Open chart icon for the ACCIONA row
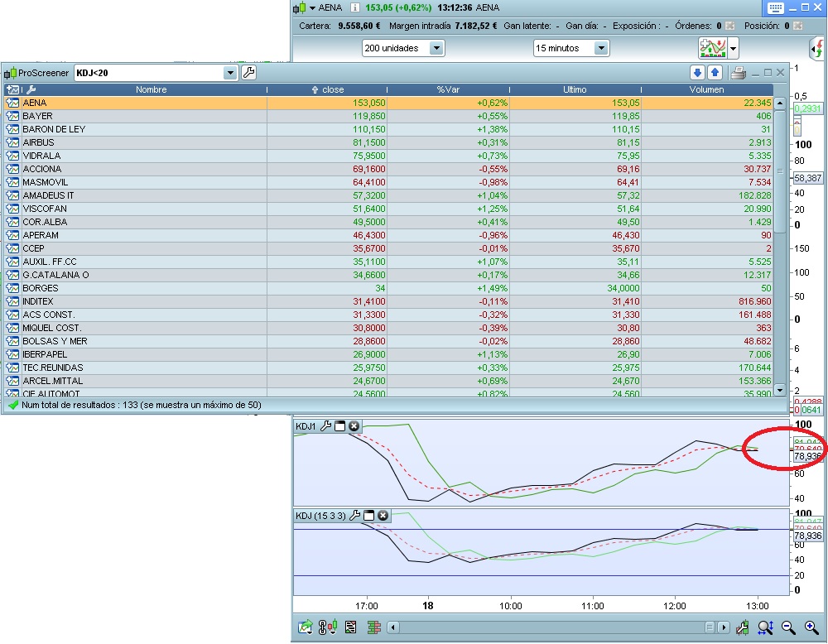This screenshot has height=644, width=828. pyautogui.click(x=12, y=169)
